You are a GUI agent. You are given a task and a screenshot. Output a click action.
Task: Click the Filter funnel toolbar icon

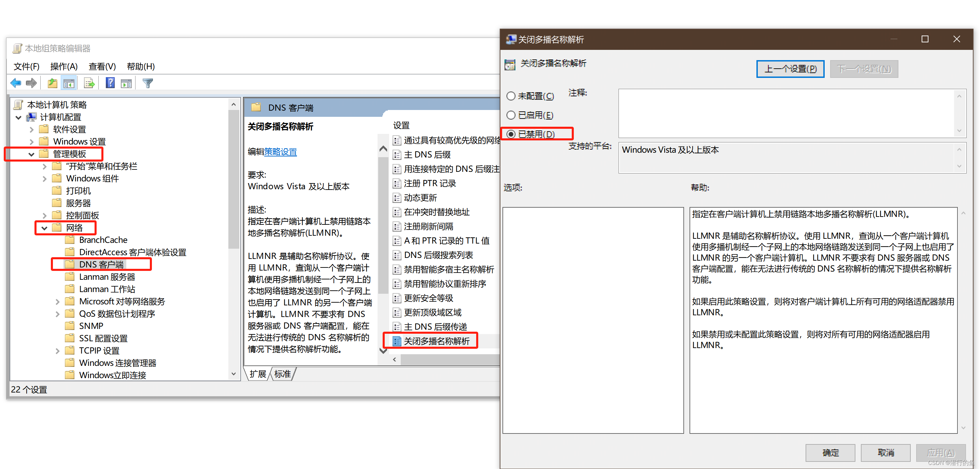(x=147, y=83)
